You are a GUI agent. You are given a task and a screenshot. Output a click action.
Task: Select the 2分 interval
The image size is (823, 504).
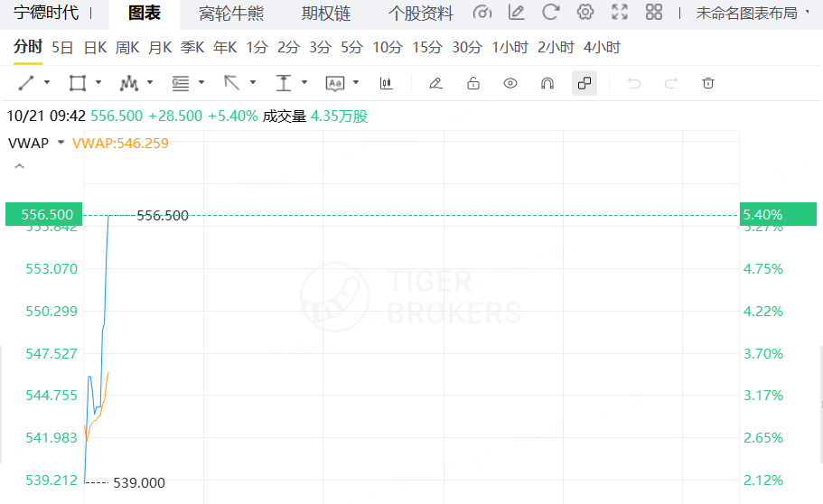coord(289,48)
